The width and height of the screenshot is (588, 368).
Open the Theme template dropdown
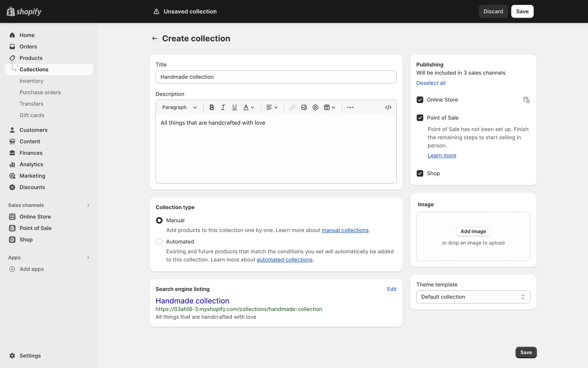pyautogui.click(x=473, y=297)
